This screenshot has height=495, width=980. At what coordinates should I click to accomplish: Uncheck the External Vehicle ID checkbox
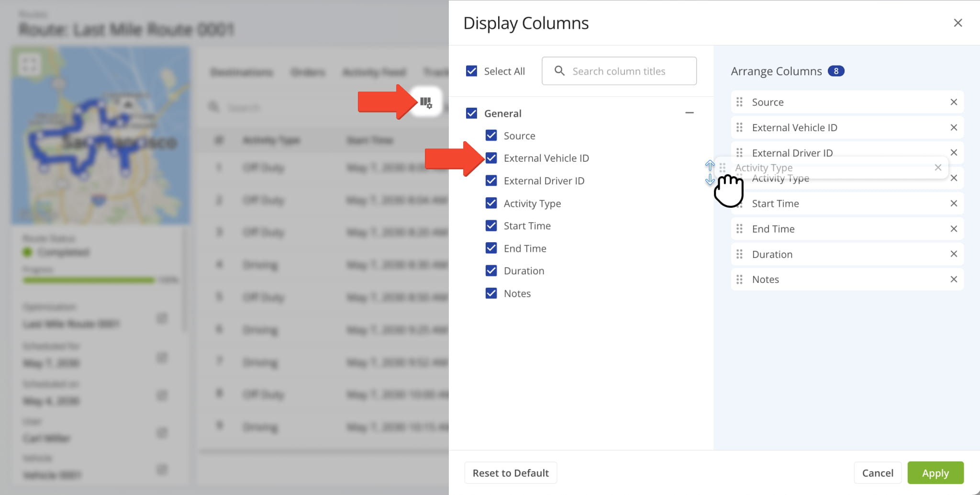pyautogui.click(x=491, y=158)
